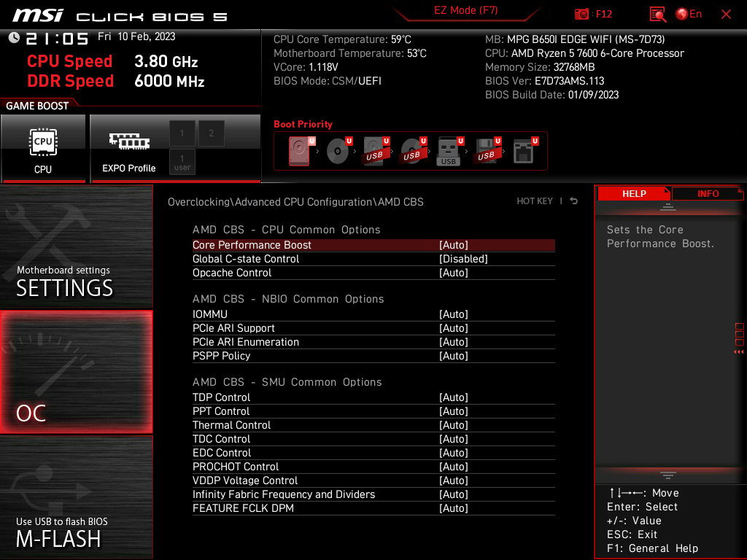Change the PCIe ARI Support [Auto] value

tap(454, 328)
